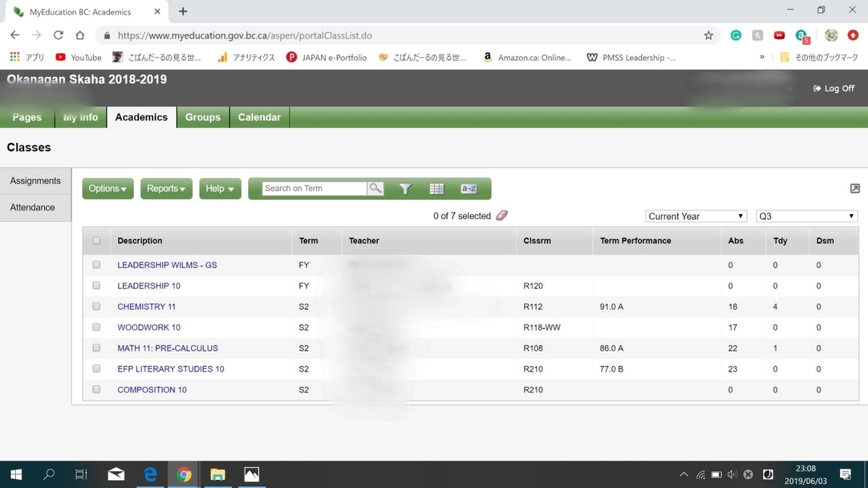Open the field set grid icon

(x=437, y=189)
